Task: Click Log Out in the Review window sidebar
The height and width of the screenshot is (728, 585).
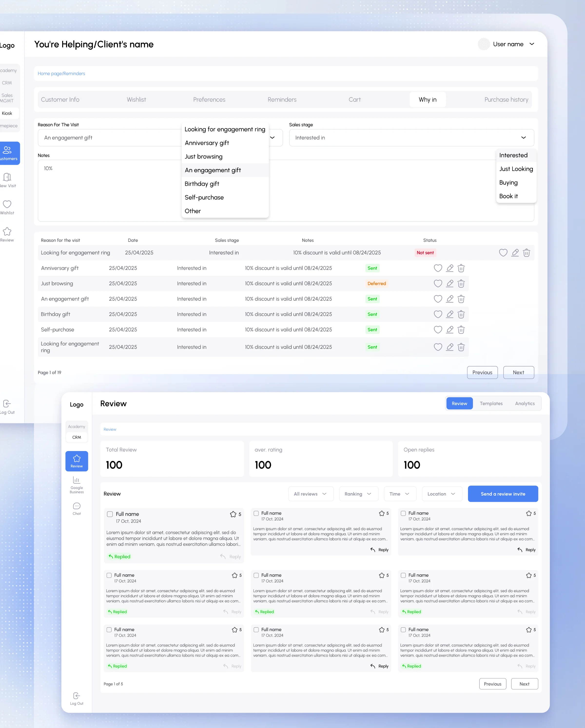Action: click(77, 699)
